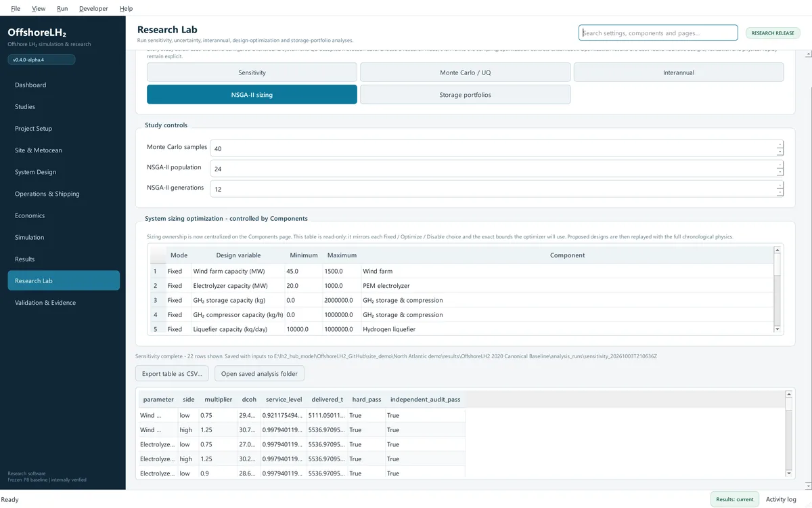Viewport: 812px width, 508px height.
Task: Increment NSGA-II generations value
Action: pyautogui.click(x=780, y=185)
